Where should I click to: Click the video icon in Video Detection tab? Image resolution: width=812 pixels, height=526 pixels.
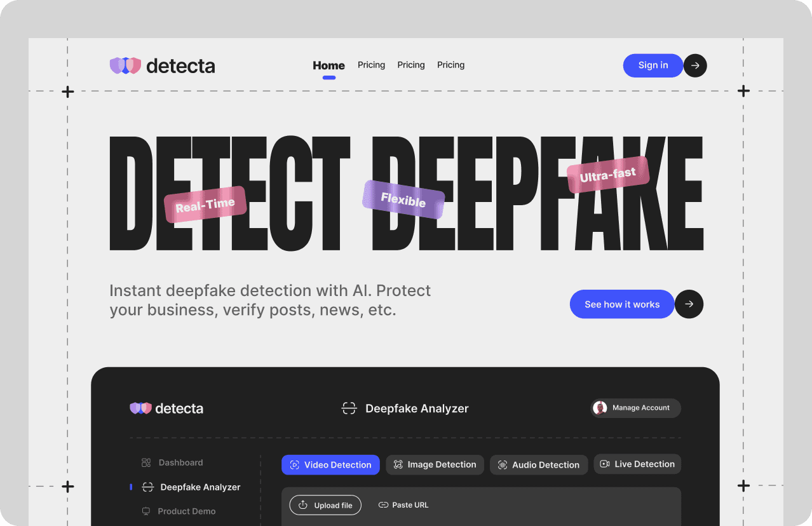[294, 465]
